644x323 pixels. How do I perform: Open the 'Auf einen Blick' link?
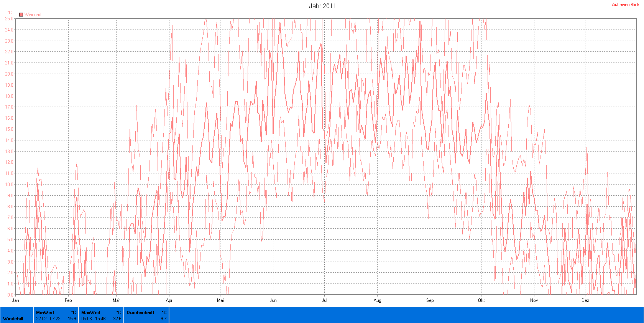(x=628, y=5)
